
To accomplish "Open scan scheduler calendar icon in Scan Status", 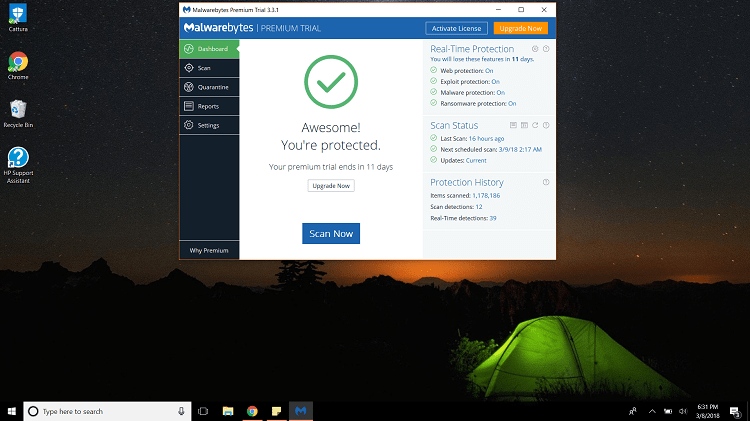I will (524, 125).
